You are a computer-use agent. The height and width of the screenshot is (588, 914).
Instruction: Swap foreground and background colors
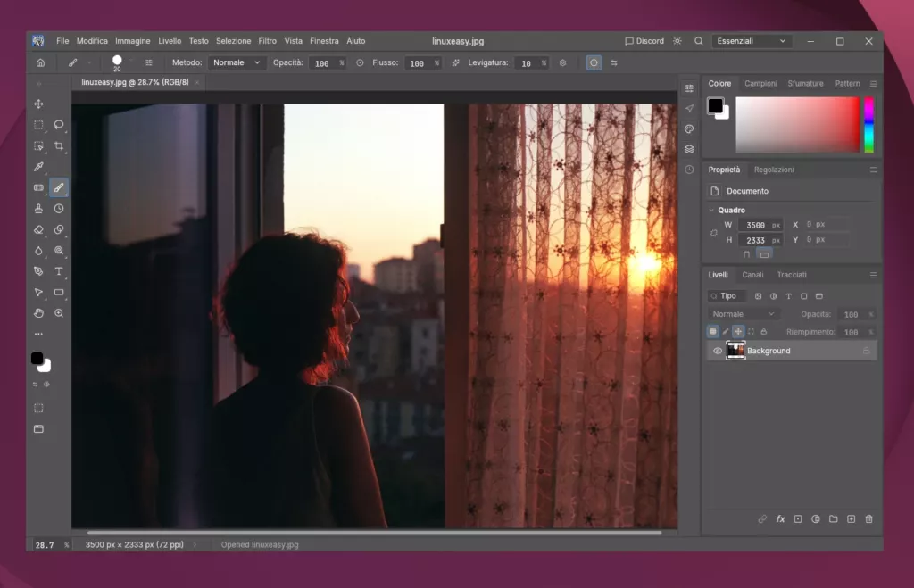(x=35, y=384)
